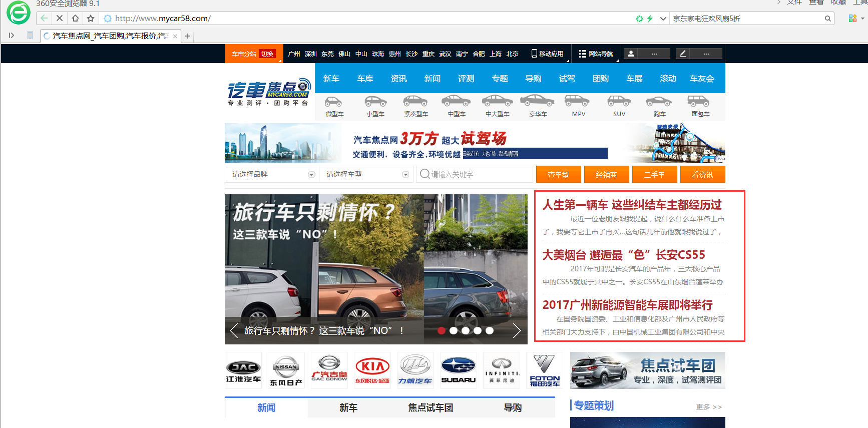Screen dimensions: 868x428
Task: Switch to the 新闻 content tab
Action: tap(266, 407)
